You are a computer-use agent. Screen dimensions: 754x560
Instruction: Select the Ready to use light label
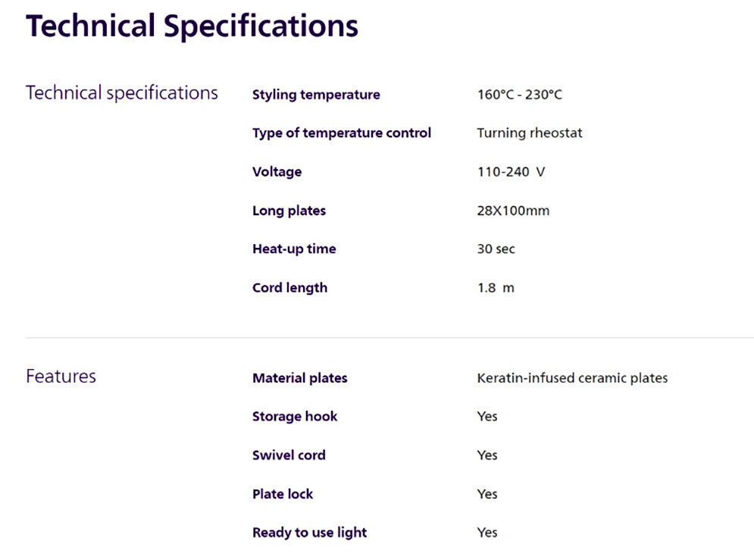coord(309,533)
